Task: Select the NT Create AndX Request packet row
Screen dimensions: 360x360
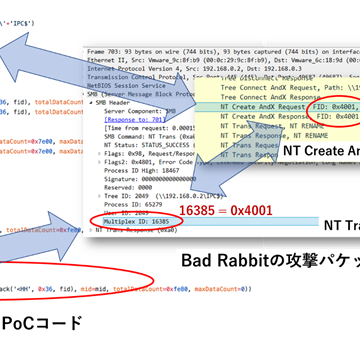Action: [277, 107]
